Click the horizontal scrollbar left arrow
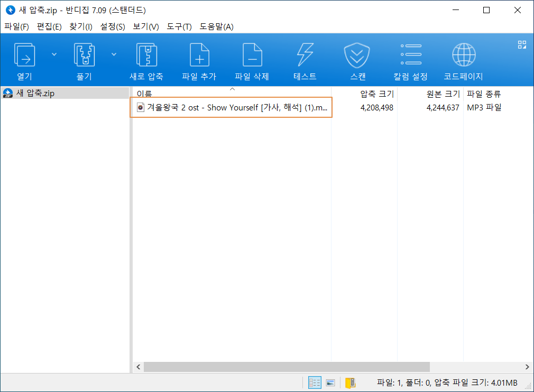 (x=139, y=367)
